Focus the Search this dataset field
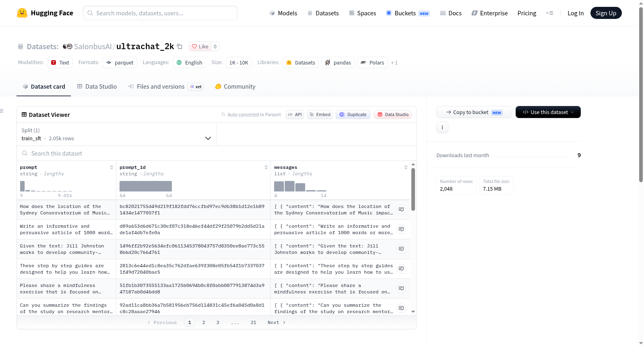This screenshot has width=644, height=347. point(217,154)
